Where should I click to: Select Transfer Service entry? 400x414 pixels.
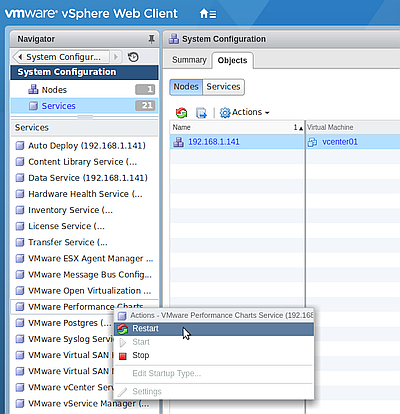point(84,242)
